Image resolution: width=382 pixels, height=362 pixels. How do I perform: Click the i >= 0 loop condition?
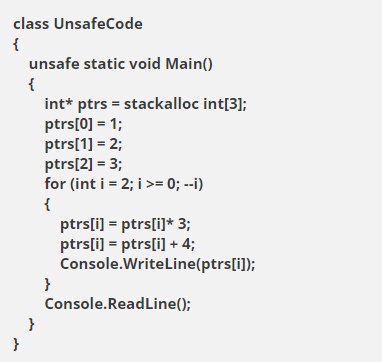tap(156, 184)
